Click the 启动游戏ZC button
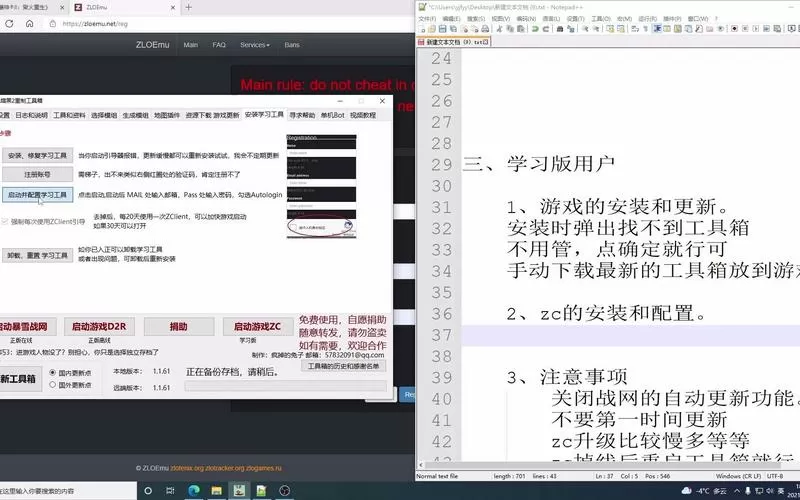The height and width of the screenshot is (500, 800). pyautogui.click(x=258, y=327)
